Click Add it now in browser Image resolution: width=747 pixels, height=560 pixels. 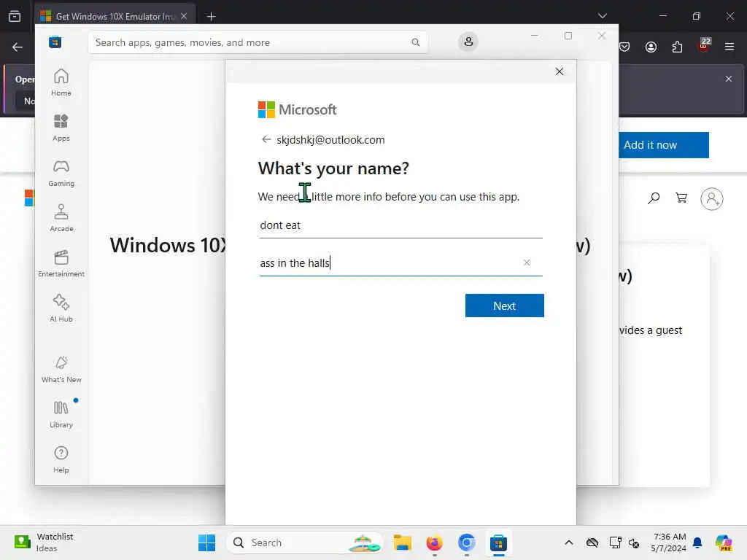tap(664, 145)
